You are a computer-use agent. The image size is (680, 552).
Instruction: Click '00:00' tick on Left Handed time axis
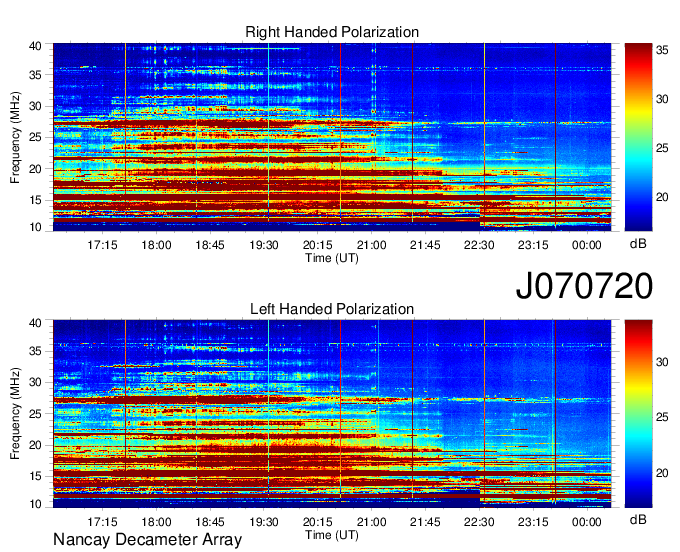tap(587, 522)
